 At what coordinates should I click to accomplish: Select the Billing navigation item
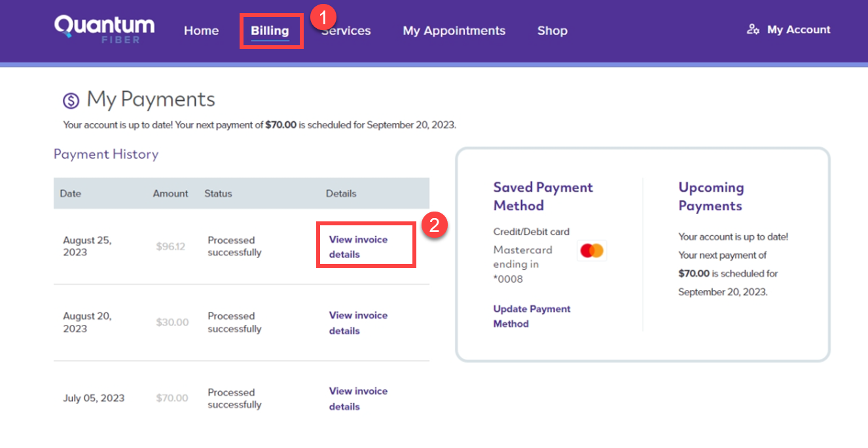coord(270,30)
